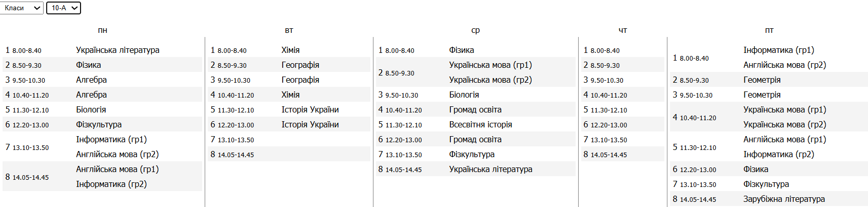Select the чт day column header
The image size is (868, 207).
623,30
